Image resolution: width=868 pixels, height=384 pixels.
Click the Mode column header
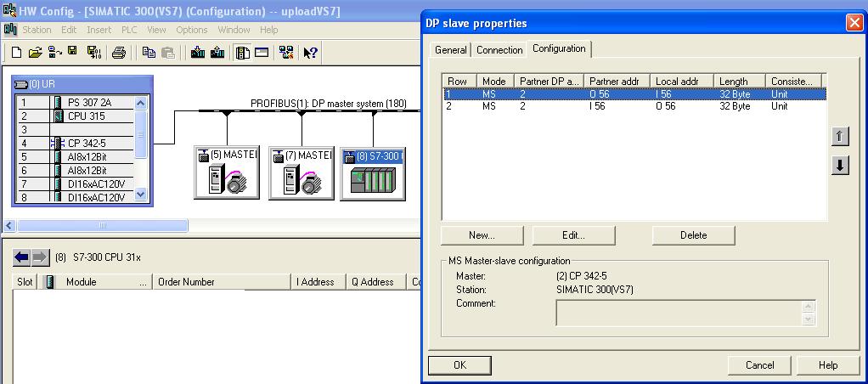[x=494, y=82]
